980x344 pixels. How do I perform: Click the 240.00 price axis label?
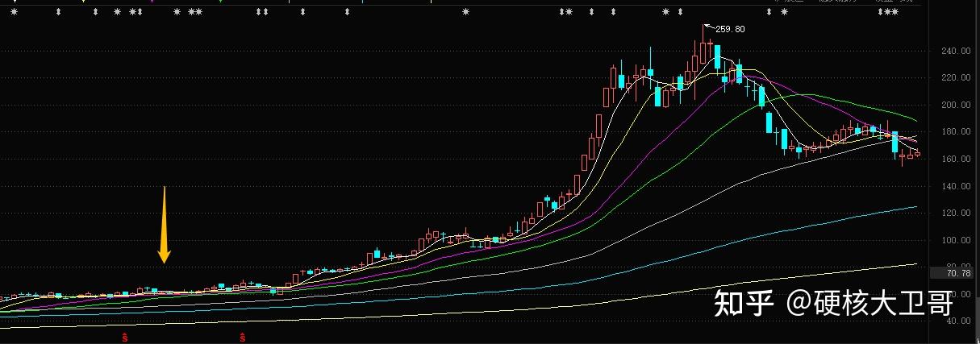pos(954,51)
